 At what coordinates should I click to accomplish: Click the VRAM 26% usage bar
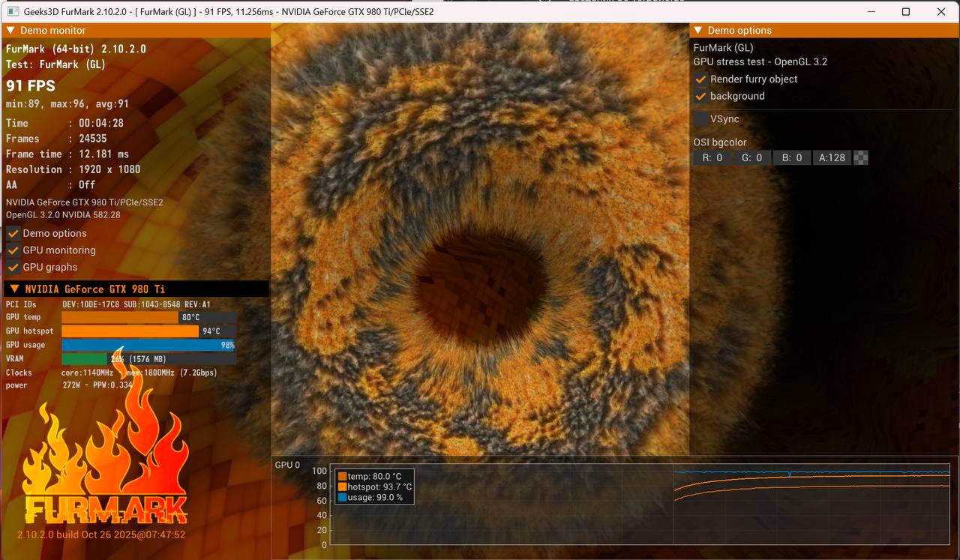click(148, 359)
